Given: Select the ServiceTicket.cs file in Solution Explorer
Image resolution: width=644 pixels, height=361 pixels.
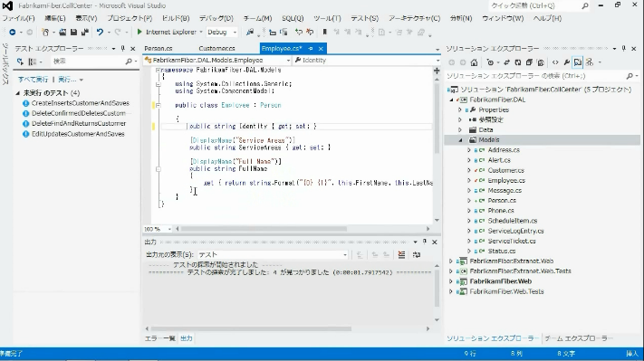Looking at the screenshot, I should pyautogui.click(x=512, y=242).
